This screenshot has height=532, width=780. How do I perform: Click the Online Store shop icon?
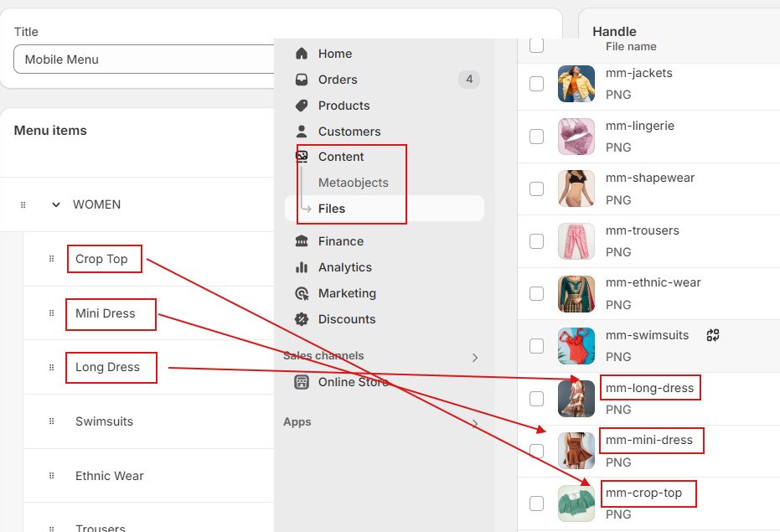(302, 382)
